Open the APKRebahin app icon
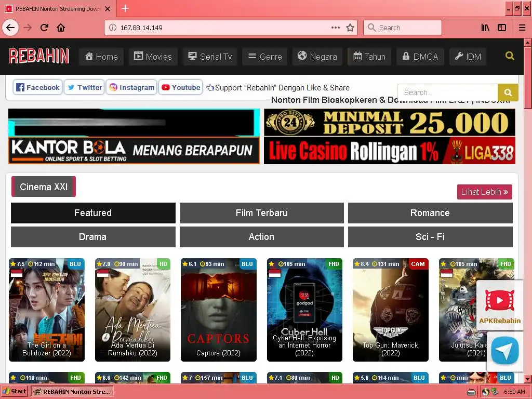532x399 pixels. tap(499, 304)
